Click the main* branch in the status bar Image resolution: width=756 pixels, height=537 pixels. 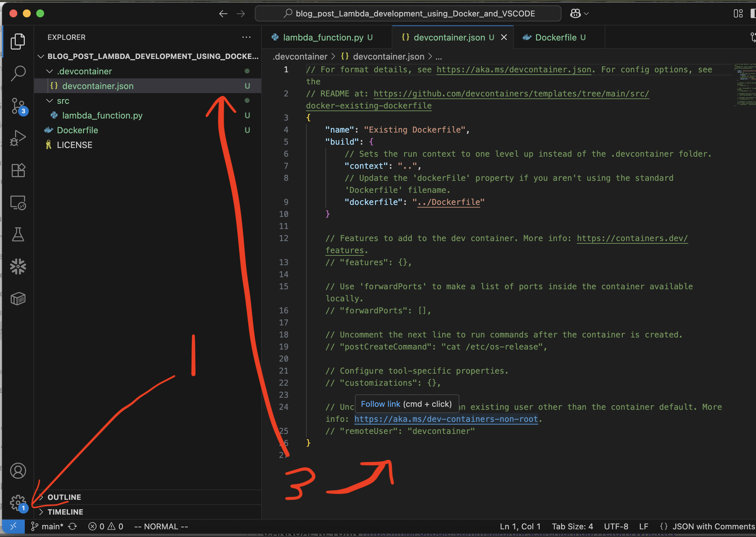pyautogui.click(x=47, y=527)
